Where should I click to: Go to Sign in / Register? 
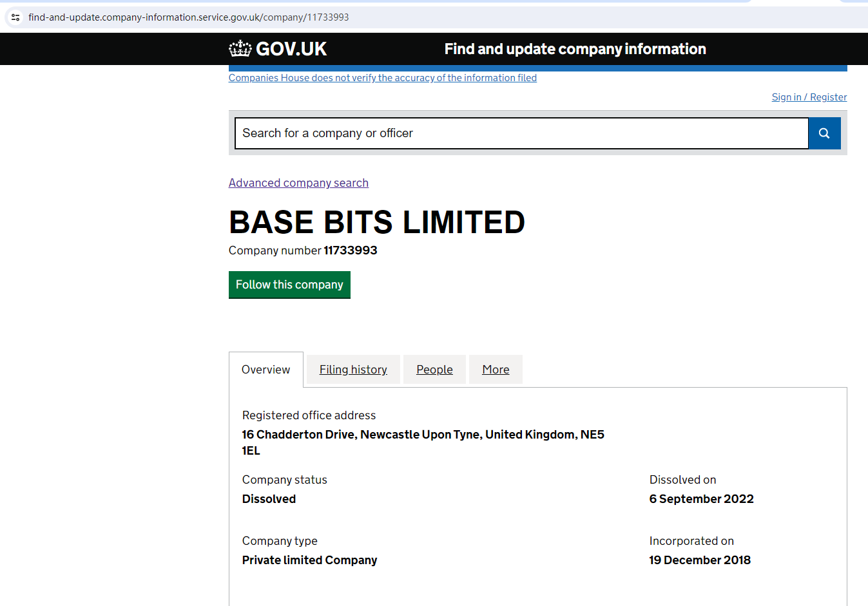[809, 97]
